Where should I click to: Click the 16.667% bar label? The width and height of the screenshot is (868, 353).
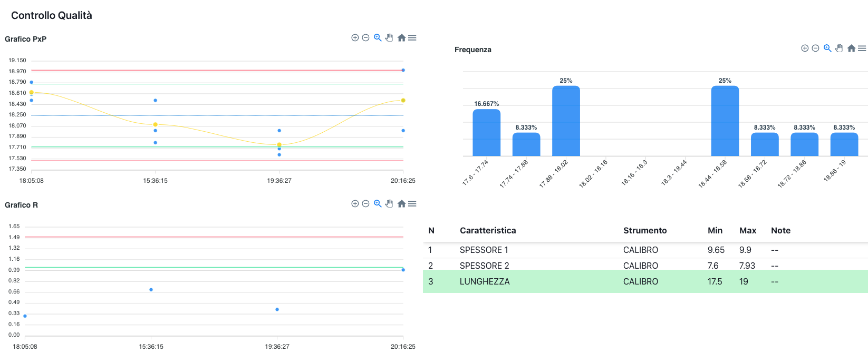point(486,104)
